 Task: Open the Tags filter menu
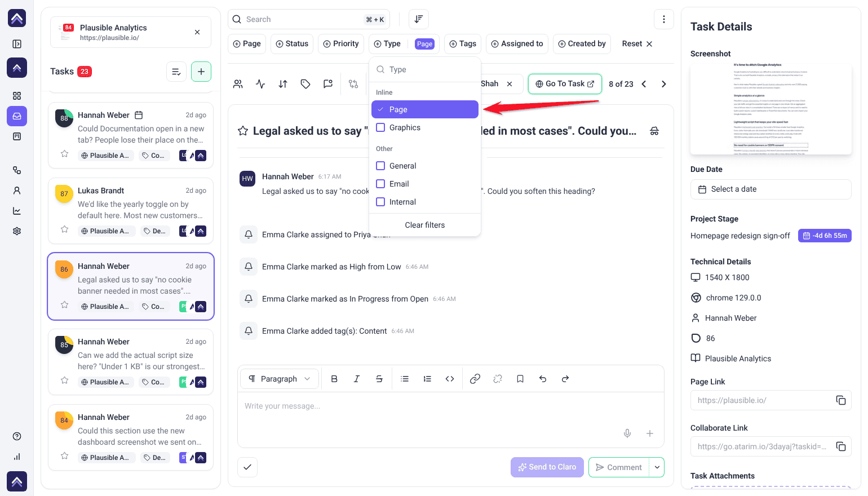point(463,43)
